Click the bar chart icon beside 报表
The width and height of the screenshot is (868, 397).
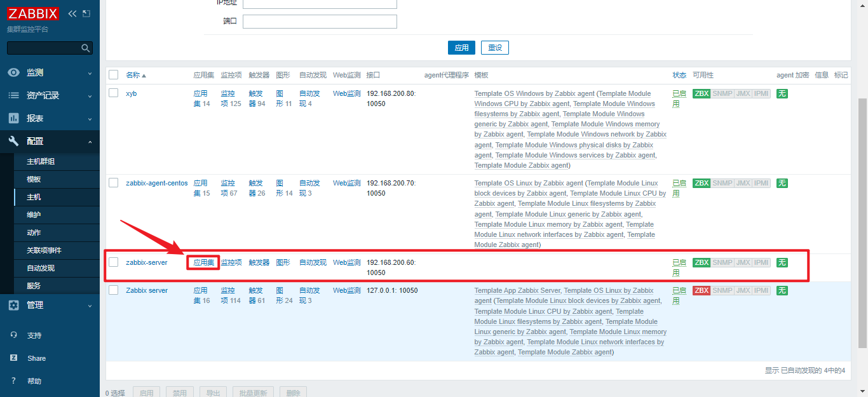pos(13,118)
